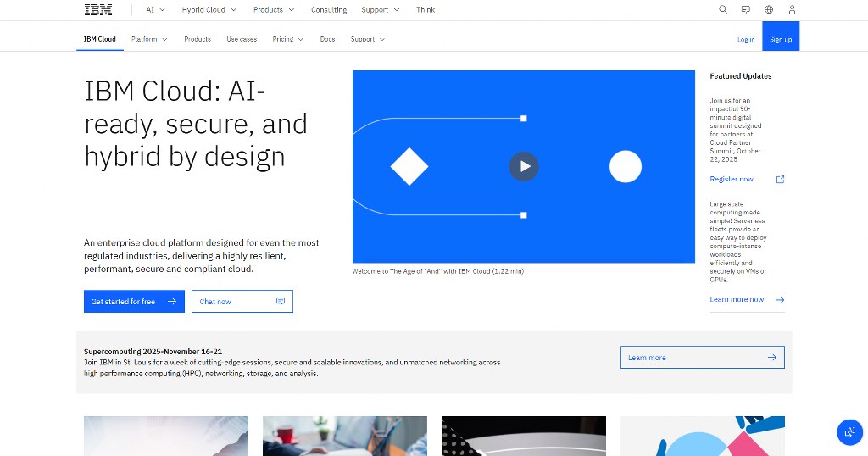
Task: Open the first card image thumbnail
Action: pyautogui.click(x=166, y=436)
